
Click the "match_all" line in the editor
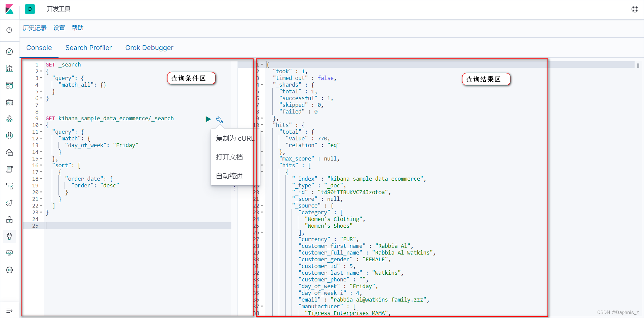click(82, 85)
